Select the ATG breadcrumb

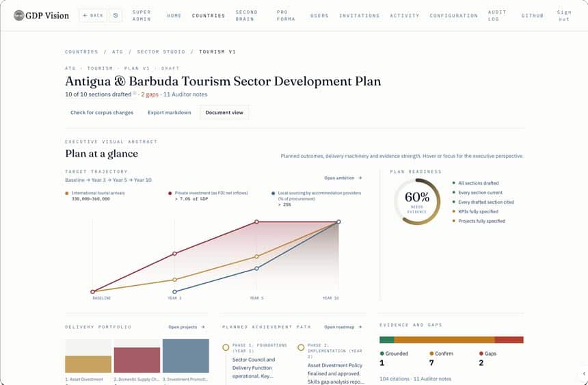click(x=118, y=52)
